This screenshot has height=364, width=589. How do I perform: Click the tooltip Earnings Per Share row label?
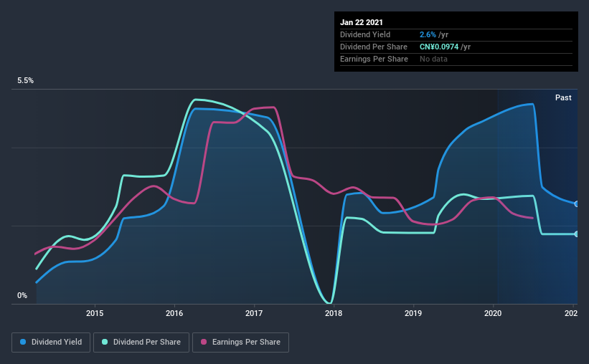click(x=374, y=59)
